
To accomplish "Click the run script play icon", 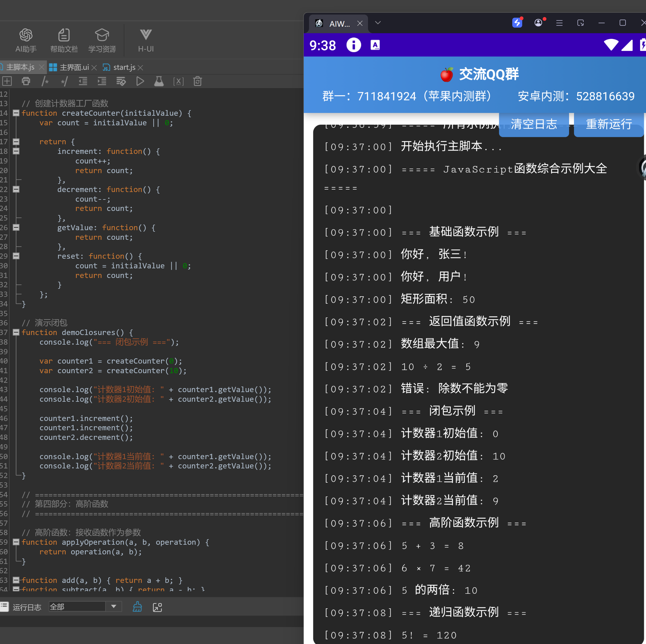I will [140, 81].
